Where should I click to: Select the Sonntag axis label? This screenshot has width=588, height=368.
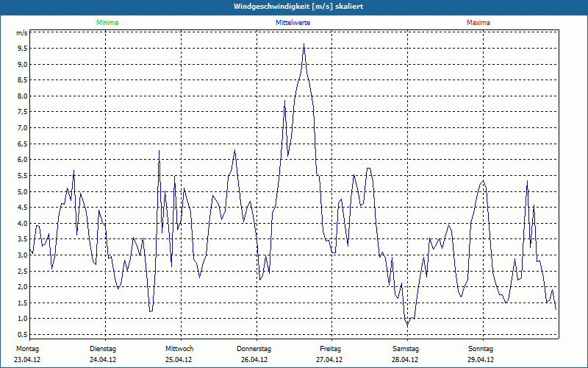pos(481,349)
